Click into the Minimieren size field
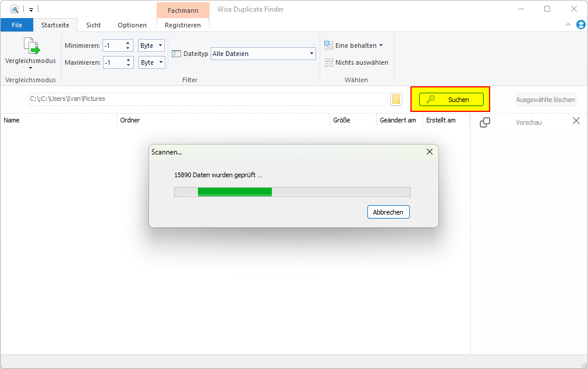Viewport: 588px width, 369px height. click(x=114, y=45)
